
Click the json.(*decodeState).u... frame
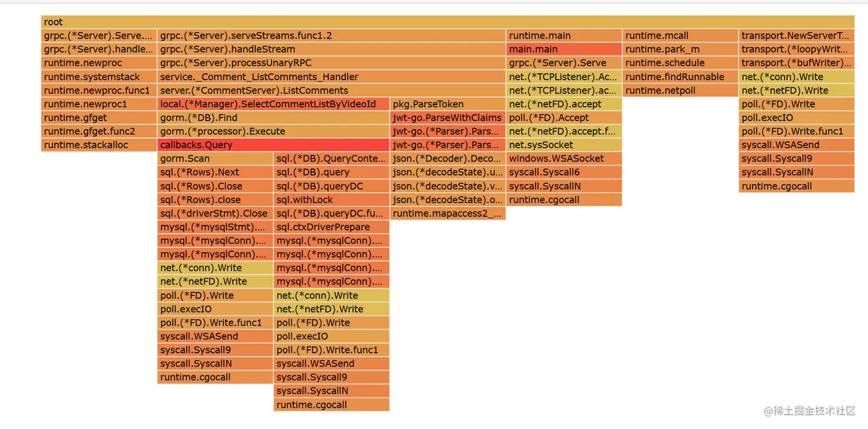448,173
